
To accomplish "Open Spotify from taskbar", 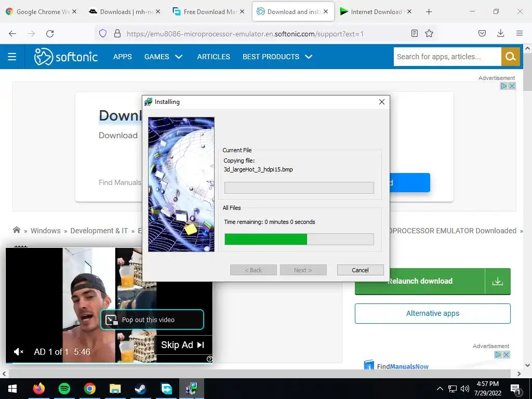I will [64, 389].
